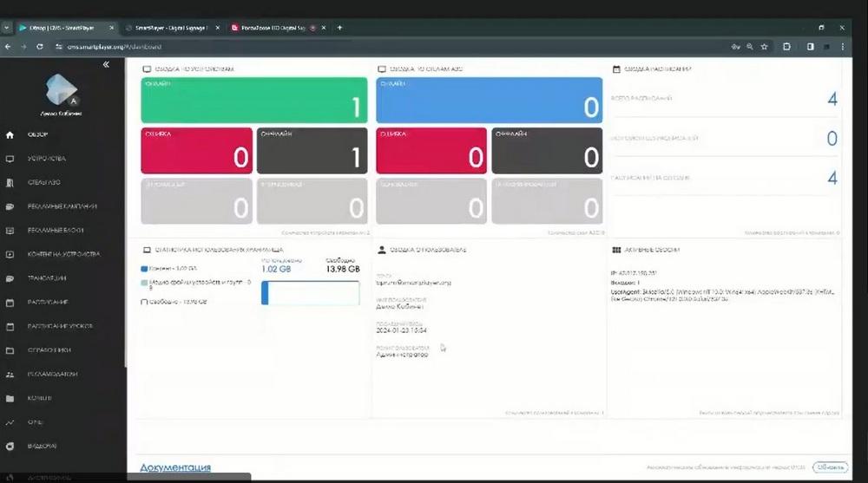This screenshot has height=483, width=868.
Task: Open the Обзор home icon in sidebar
Action: click(x=10, y=135)
